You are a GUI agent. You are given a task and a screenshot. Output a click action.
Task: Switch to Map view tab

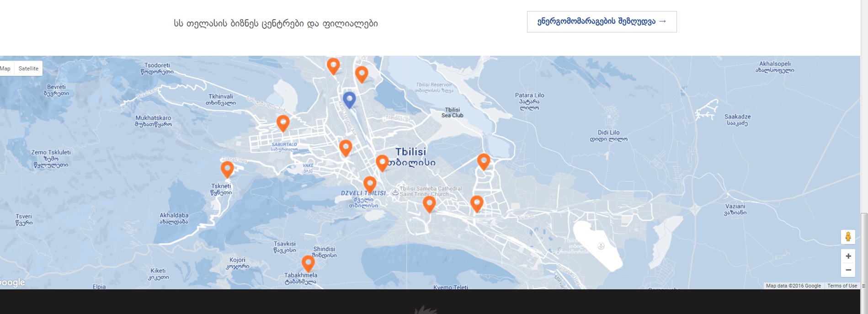5,69
